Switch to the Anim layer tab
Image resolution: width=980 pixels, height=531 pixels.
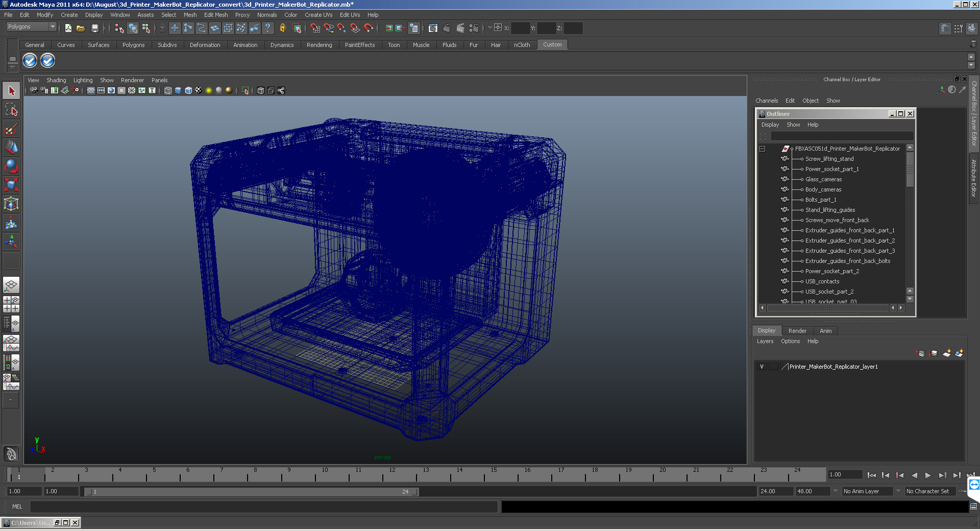825,331
